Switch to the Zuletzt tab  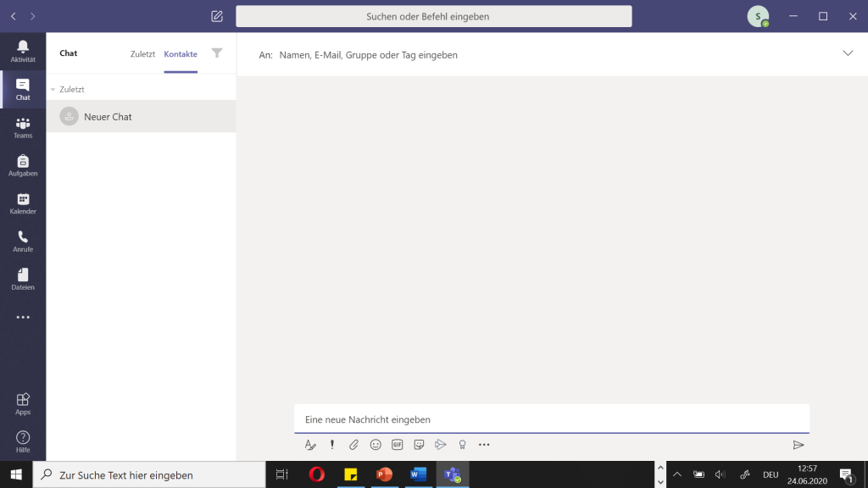(142, 53)
